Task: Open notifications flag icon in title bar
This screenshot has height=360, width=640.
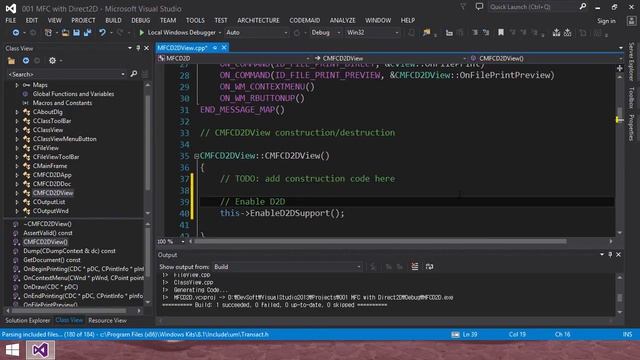Action: tap(463, 7)
